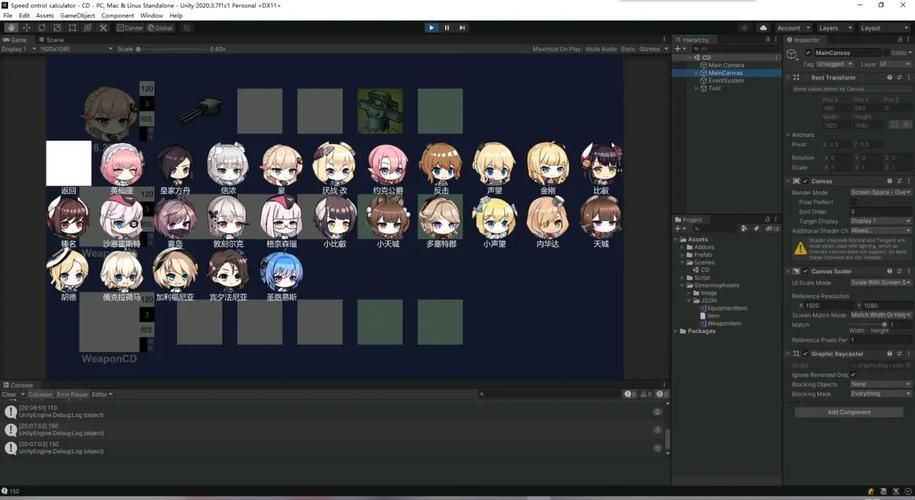Switch to the Scene tab
This screenshot has width=915, height=500.
pyautogui.click(x=51, y=40)
